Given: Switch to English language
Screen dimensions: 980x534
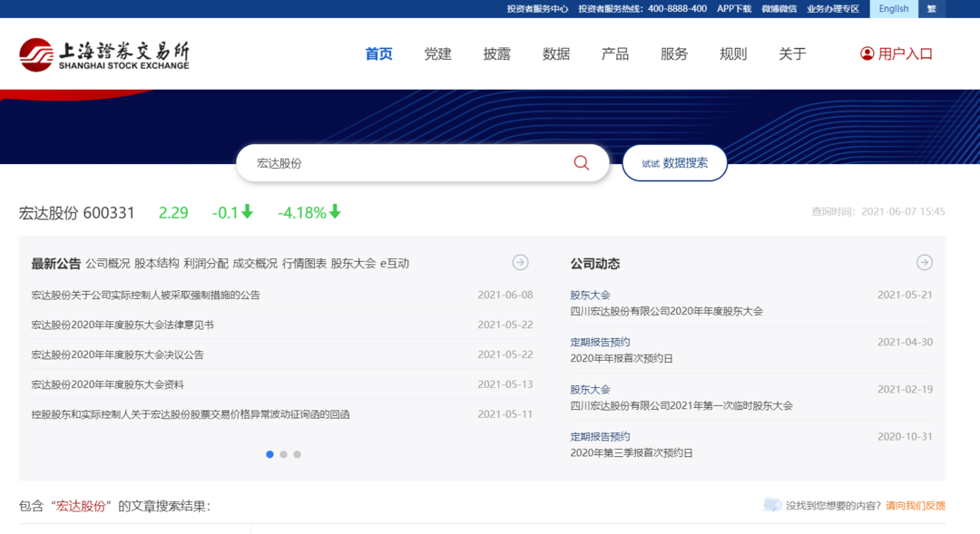Looking at the screenshot, I should click(894, 9).
